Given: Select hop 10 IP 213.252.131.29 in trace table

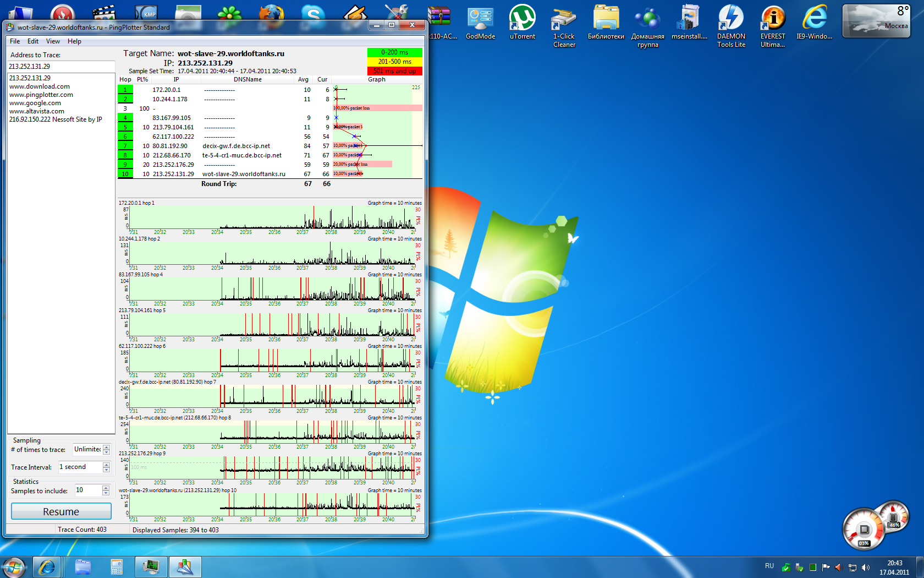Looking at the screenshot, I should tap(173, 174).
